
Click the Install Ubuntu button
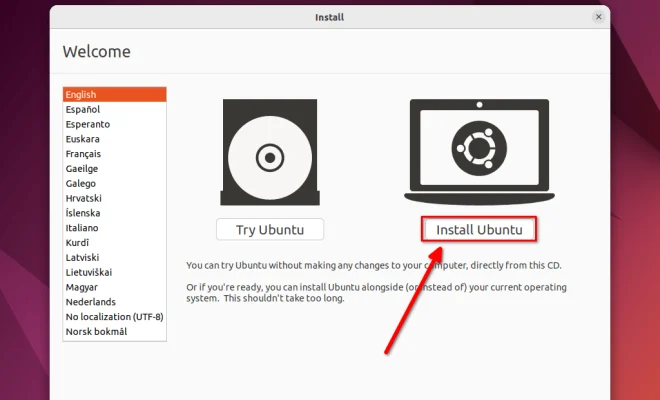[479, 229]
